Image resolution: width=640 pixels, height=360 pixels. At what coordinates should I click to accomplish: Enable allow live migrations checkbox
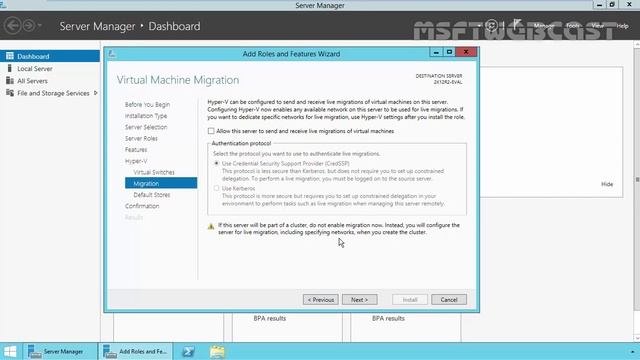(211, 131)
